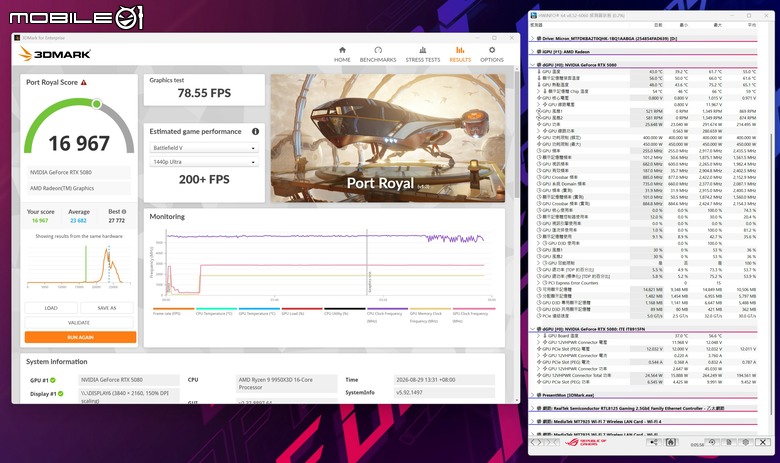Click the green check next to GPU #1
Viewport: 780px width, 463px height.
coord(53,380)
